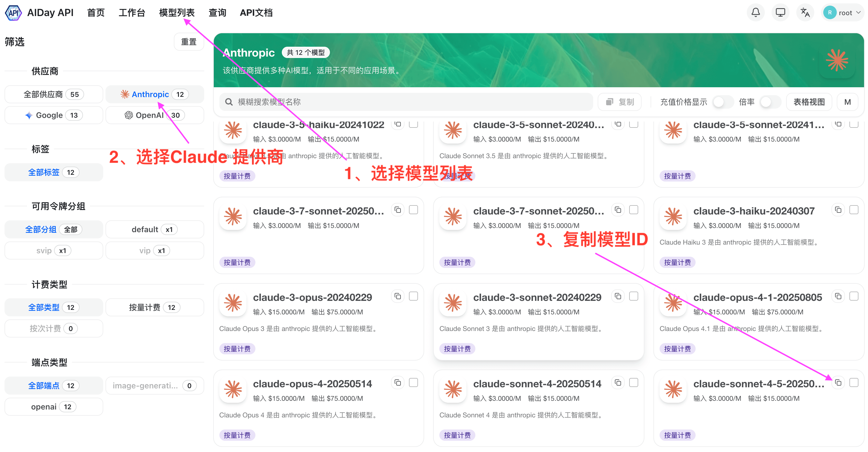
Task: Click the 重置 reset button
Action: (189, 41)
